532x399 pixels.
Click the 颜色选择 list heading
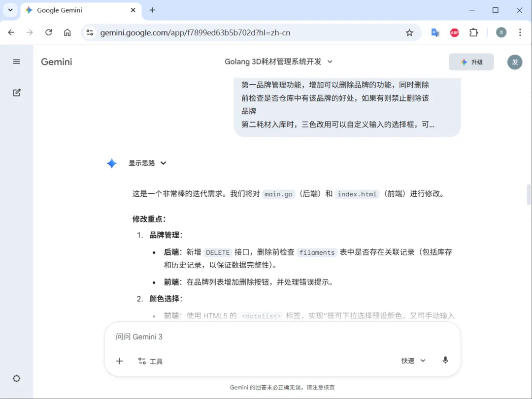pyautogui.click(x=166, y=299)
